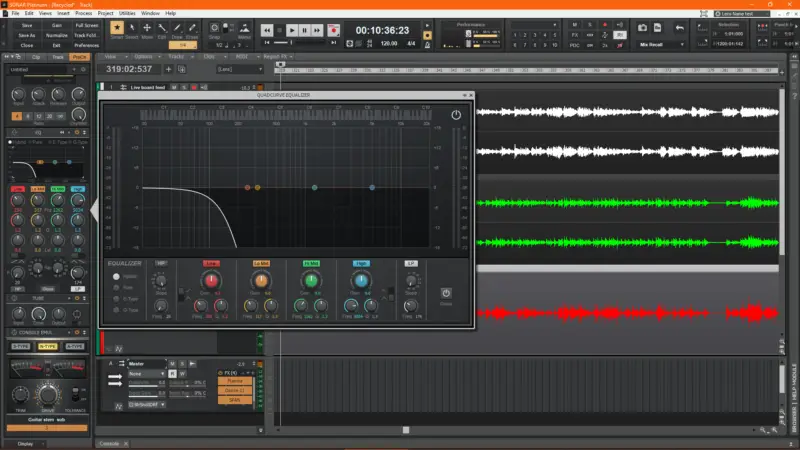Click the Save As button
The width and height of the screenshot is (800, 450).
click(x=27, y=35)
